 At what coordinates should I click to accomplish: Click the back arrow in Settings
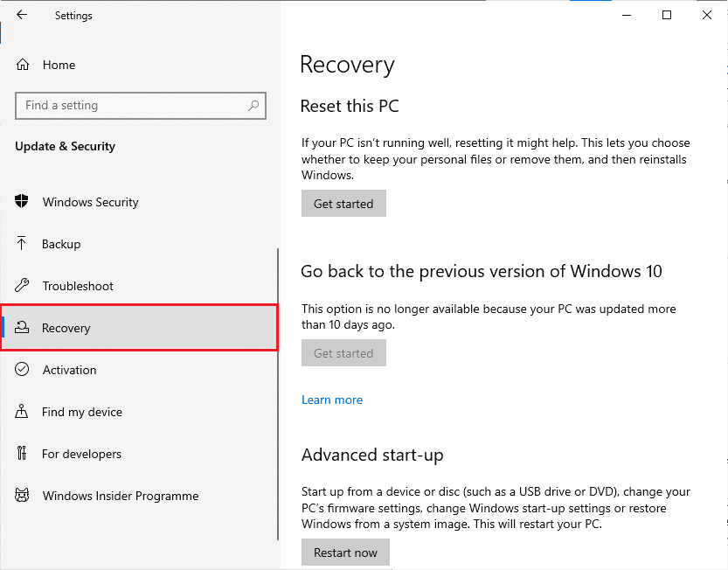click(21, 15)
